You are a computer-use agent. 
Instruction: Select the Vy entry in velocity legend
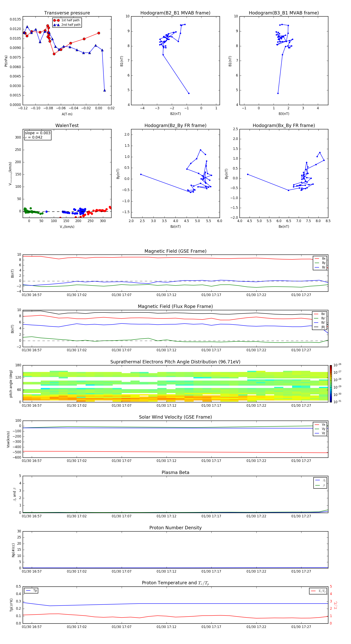(x=320, y=429)
